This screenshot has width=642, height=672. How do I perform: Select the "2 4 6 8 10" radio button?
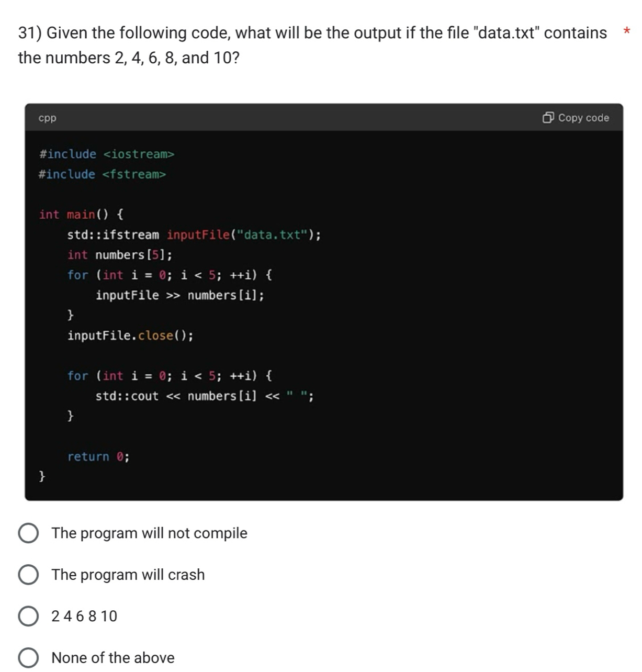pos(28,616)
